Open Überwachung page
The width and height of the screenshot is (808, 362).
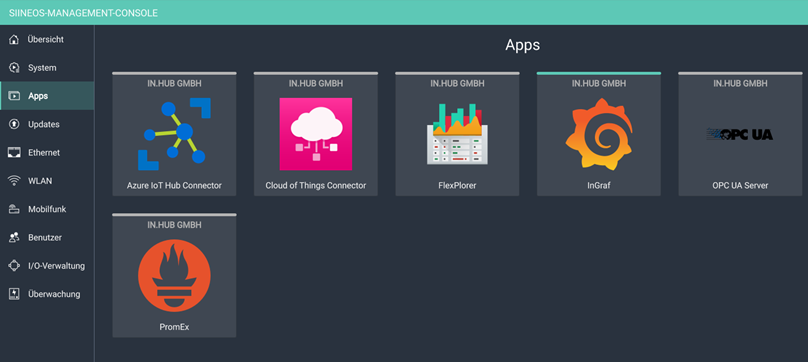pos(47,294)
